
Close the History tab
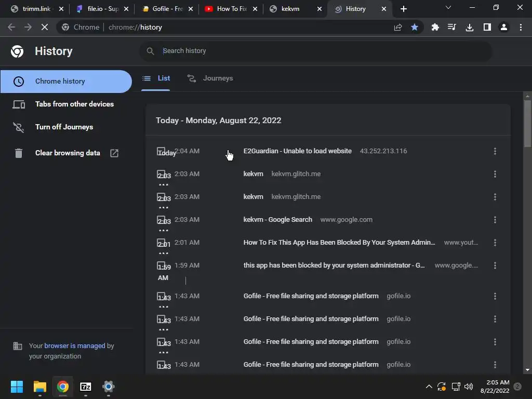click(x=384, y=9)
